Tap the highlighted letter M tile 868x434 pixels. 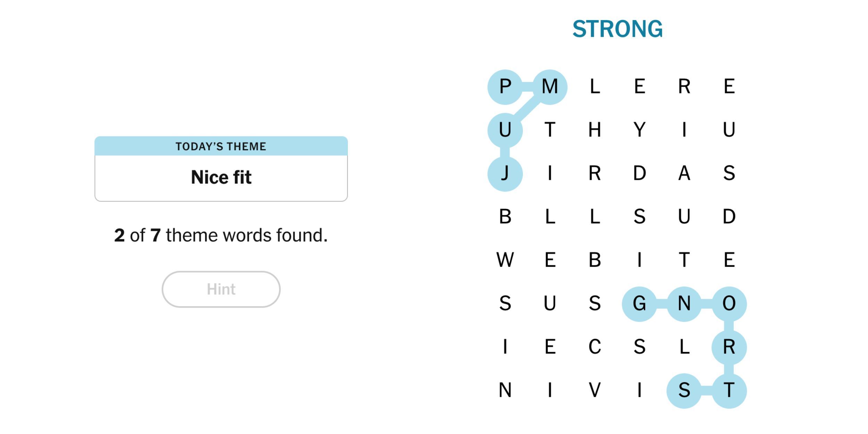pos(550,86)
